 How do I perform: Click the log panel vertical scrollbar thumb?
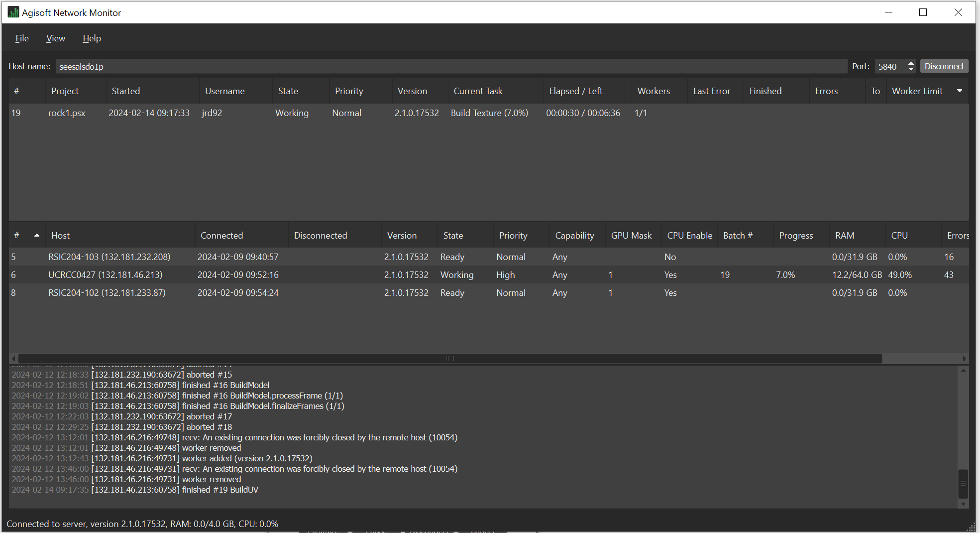pos(963,484)
